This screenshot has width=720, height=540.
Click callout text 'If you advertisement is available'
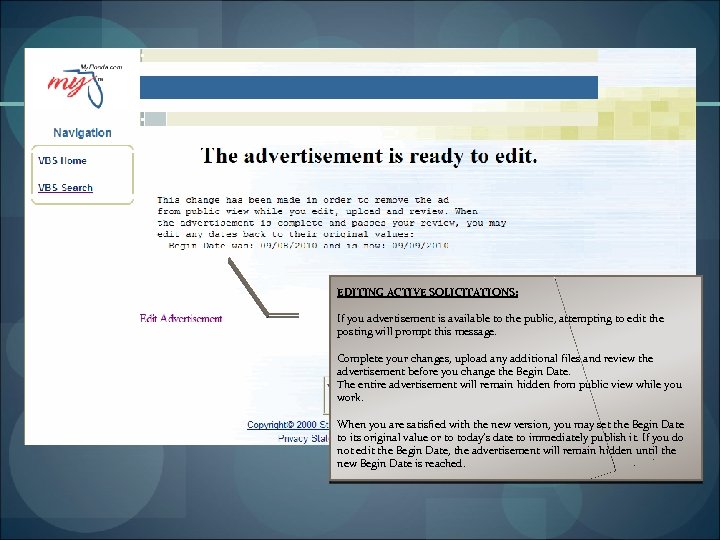(x=501, y=325)
